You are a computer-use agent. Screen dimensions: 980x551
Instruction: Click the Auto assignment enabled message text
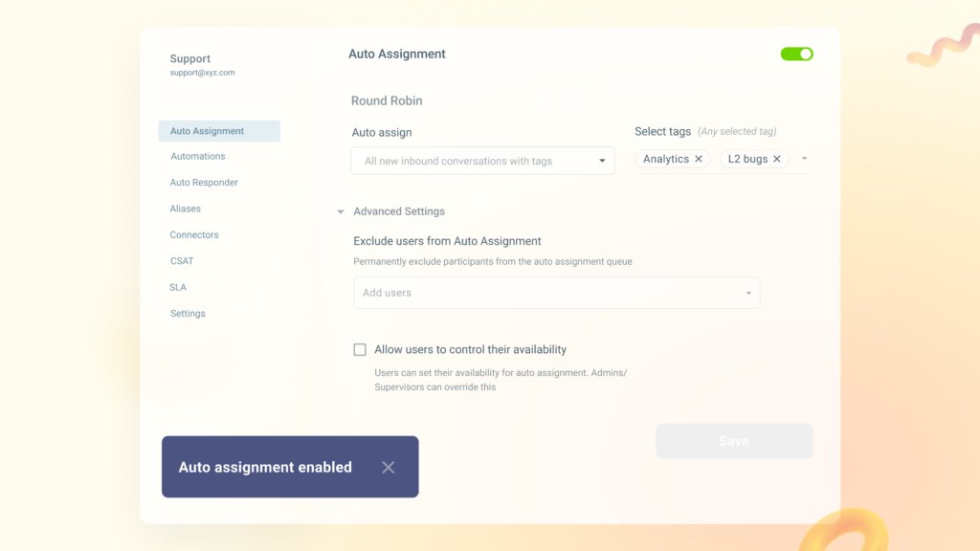point(265,467)
